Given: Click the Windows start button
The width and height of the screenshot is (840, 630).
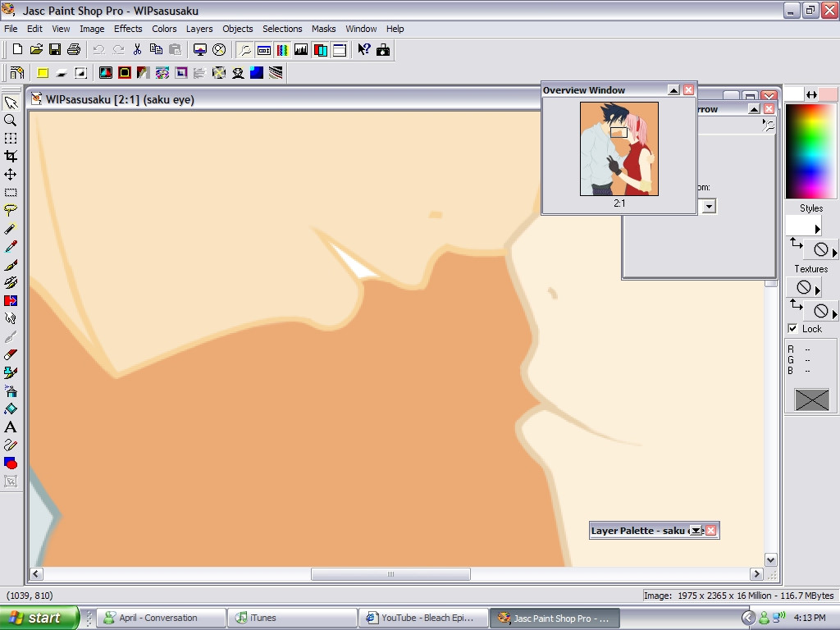Looking at the screenshot, I should 39,618.
